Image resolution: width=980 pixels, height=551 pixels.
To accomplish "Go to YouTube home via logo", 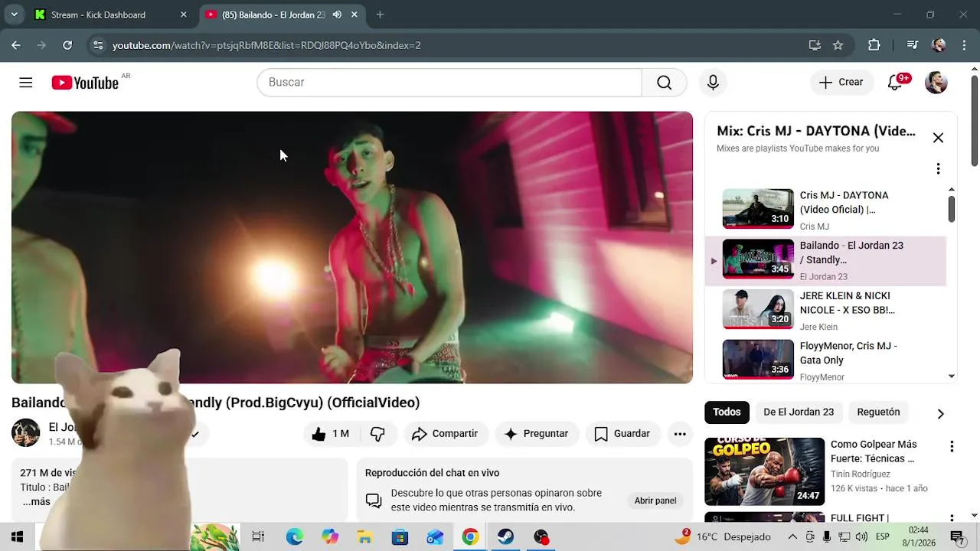I will (x=85, y=83).
